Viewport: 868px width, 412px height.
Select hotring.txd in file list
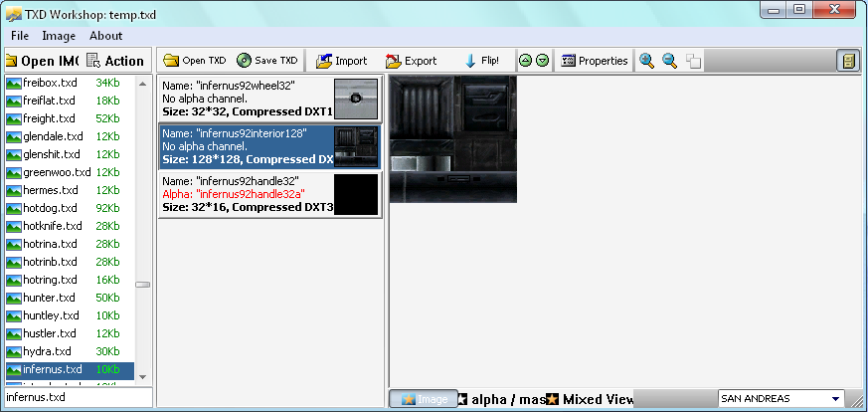tap(70, 280)
